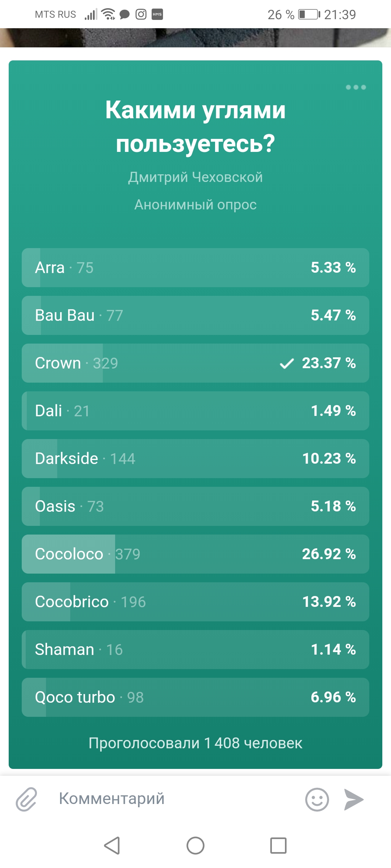
Task: Open the poll three-dots options menu
Action: (x=356, y=87)
